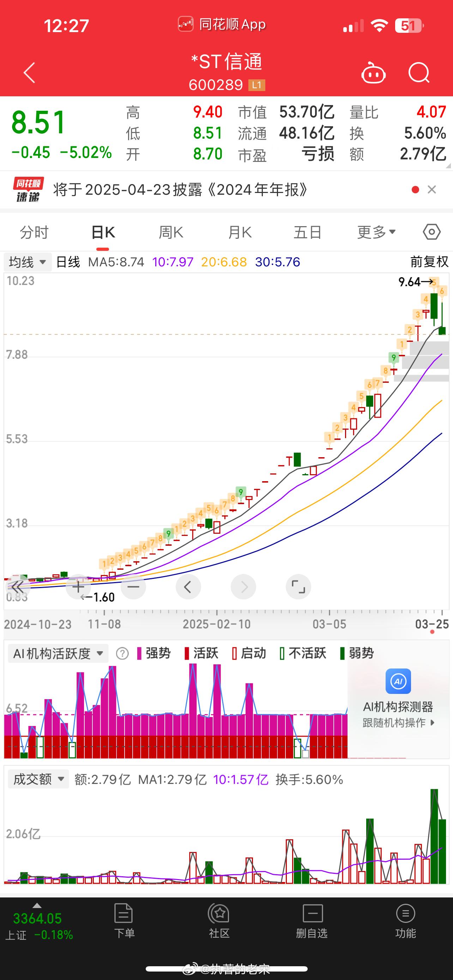Open chart settings hexagon icon

click(x=432, y=232)
